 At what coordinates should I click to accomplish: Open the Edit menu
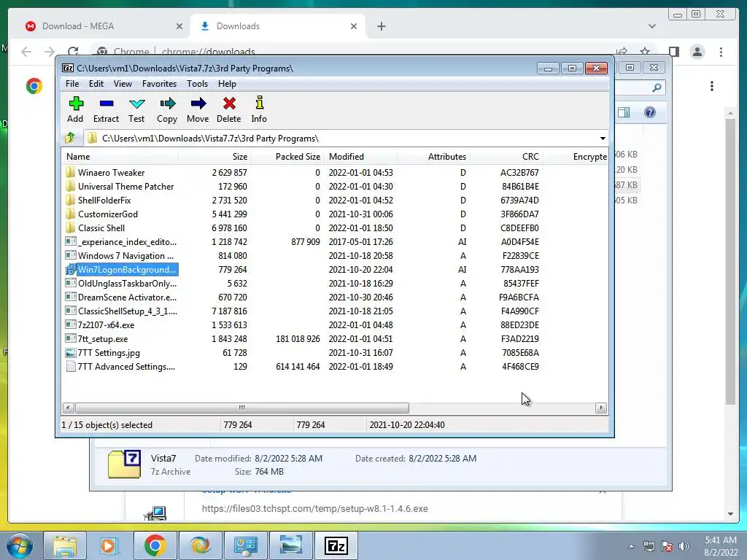(96, 84)
